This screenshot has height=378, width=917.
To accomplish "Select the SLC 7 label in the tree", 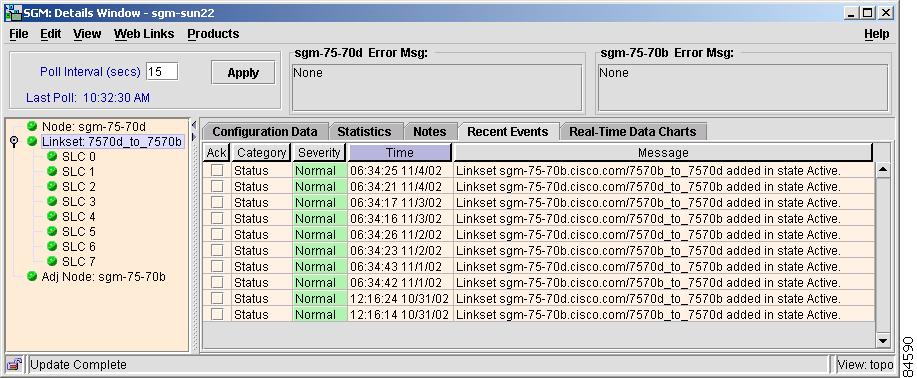I will [78, 261].
